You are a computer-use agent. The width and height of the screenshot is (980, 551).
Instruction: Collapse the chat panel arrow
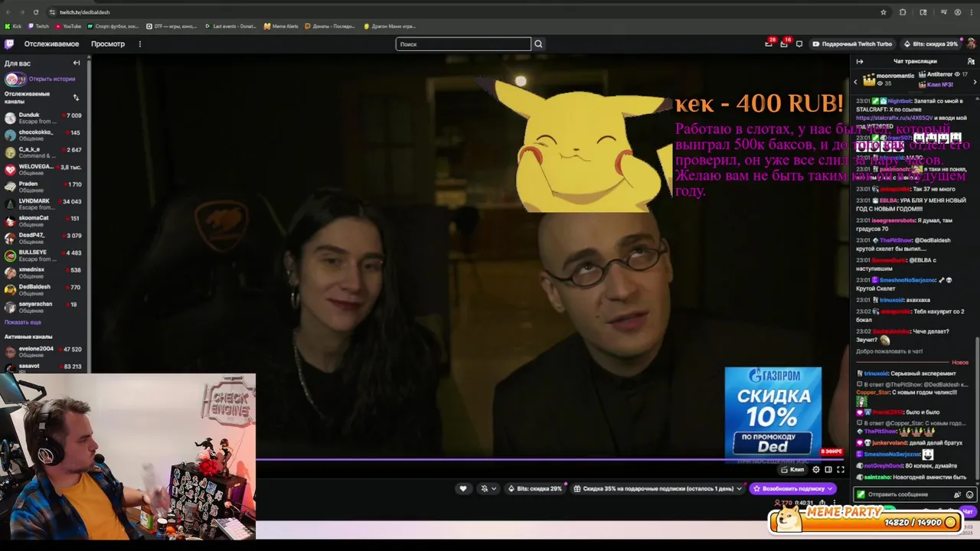[859, 61]
